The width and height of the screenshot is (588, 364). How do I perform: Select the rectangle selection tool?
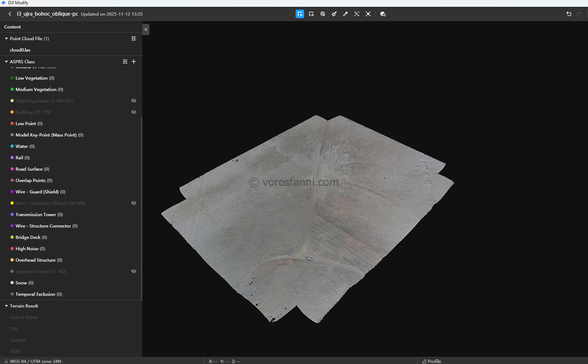click(x=311, y=14)
